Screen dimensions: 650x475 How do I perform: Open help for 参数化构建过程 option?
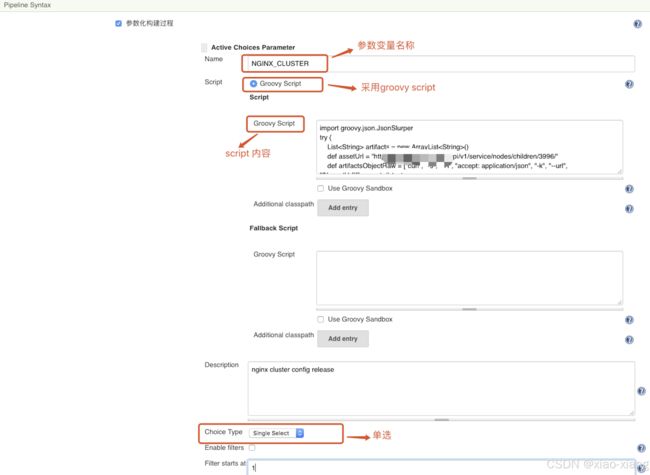(x=638, y=24)
